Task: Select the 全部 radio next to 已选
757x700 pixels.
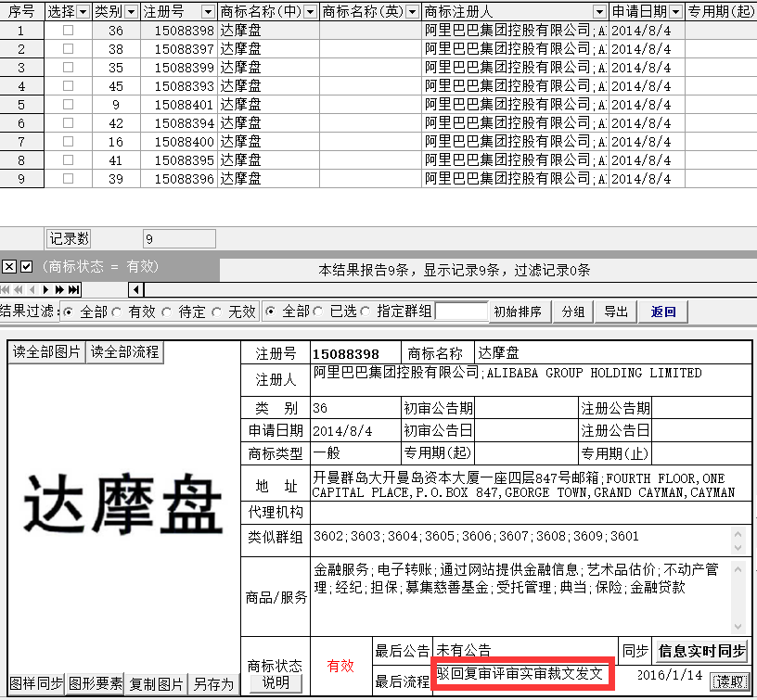Action: pyautogui.click(x=270, y=312)
